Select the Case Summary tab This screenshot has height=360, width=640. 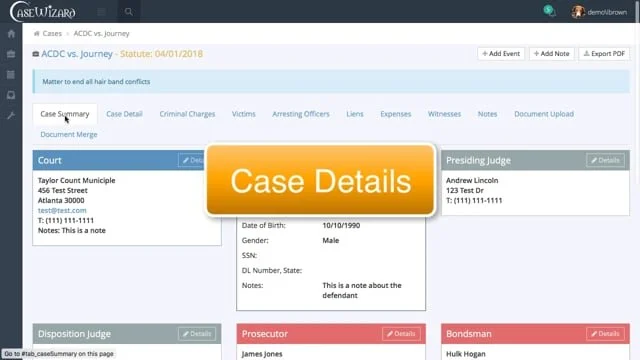(x=65, y=114)
